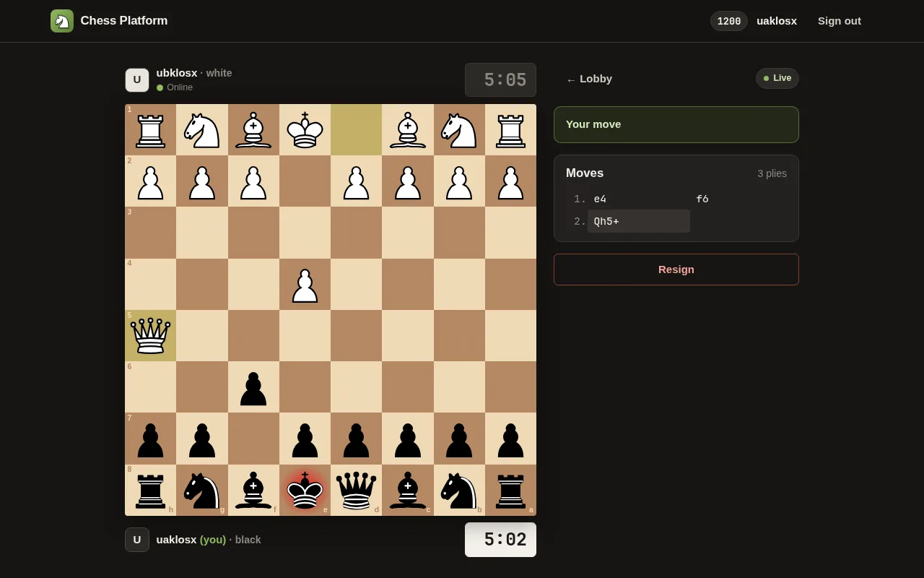Select the black rook on h8
Viewport: 924px width, 578px height.
[x=150, y=490]
